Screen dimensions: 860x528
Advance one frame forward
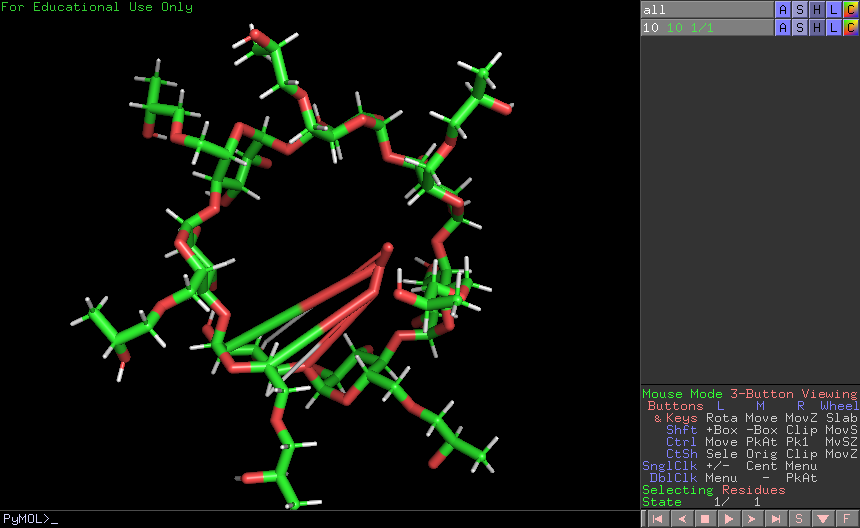(x=751, y=519)
